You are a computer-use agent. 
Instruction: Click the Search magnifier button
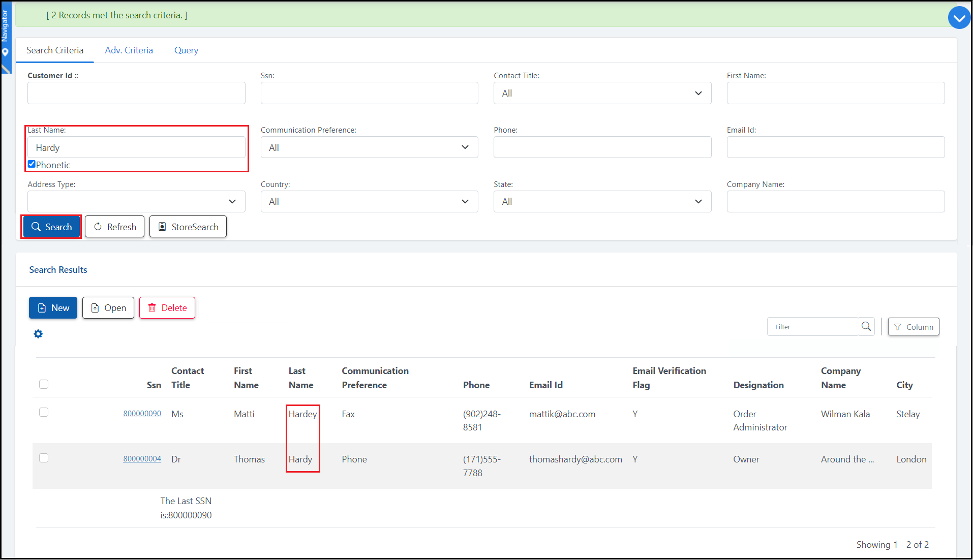pos(51,227)
